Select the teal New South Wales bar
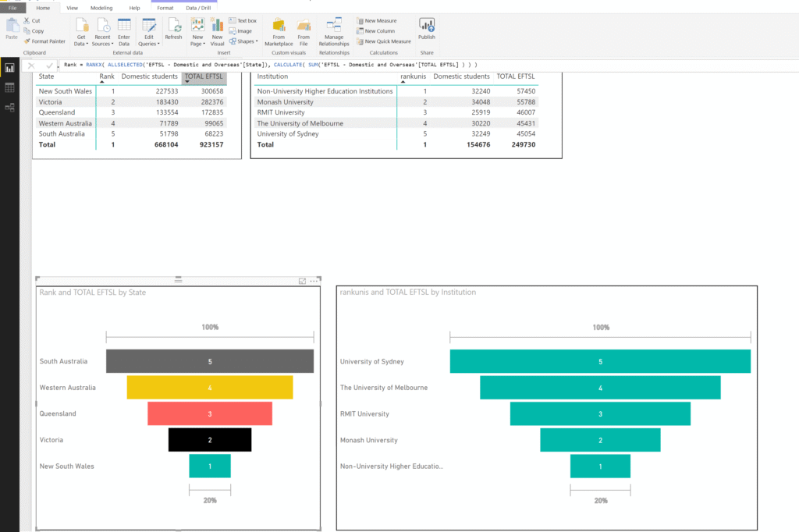799x532 pixels. [x=210, y=466]
